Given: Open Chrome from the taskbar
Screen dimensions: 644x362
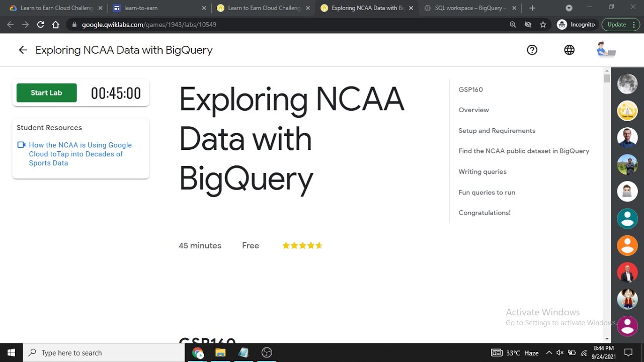Looking at the screenshot, I should point(197,352).
